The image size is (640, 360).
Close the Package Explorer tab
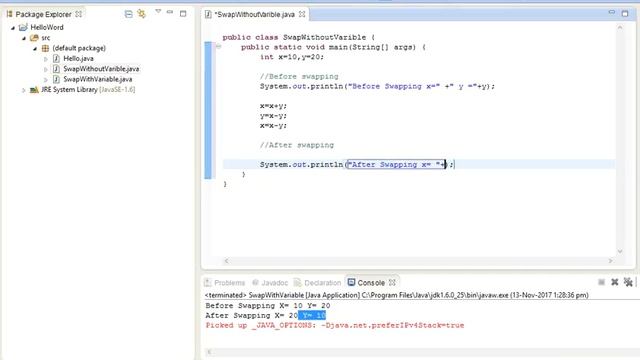coord(78,14)
